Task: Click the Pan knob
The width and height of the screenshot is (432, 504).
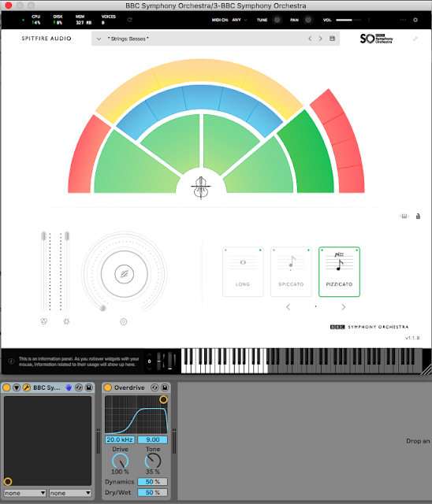Action: click(x=308, y=20)
